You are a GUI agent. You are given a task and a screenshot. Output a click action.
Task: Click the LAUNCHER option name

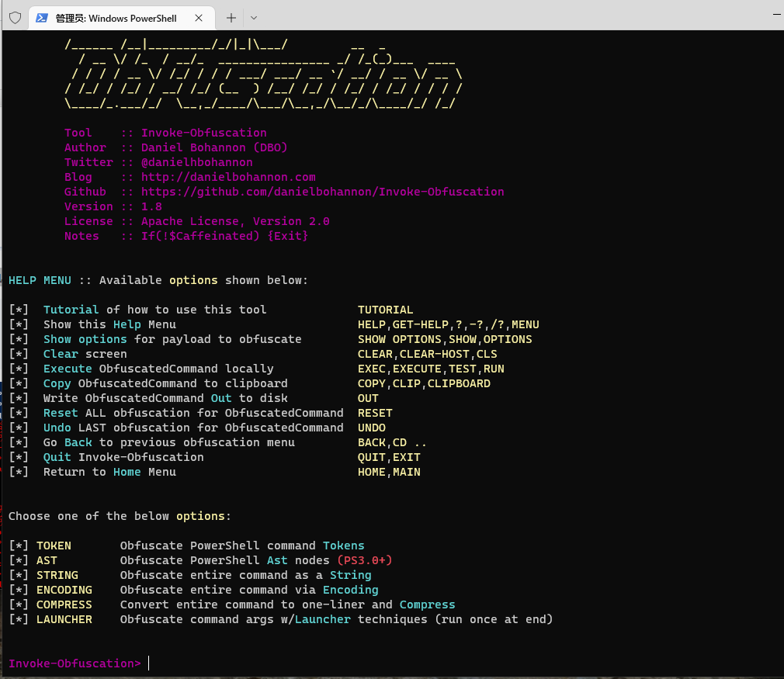coord(64,619)
